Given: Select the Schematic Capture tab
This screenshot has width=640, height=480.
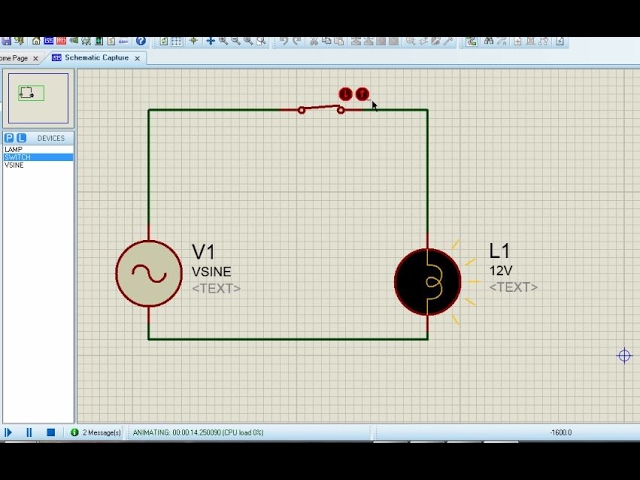Looking at the screenshot, I should pyautogui.click(x=97, y=58).
